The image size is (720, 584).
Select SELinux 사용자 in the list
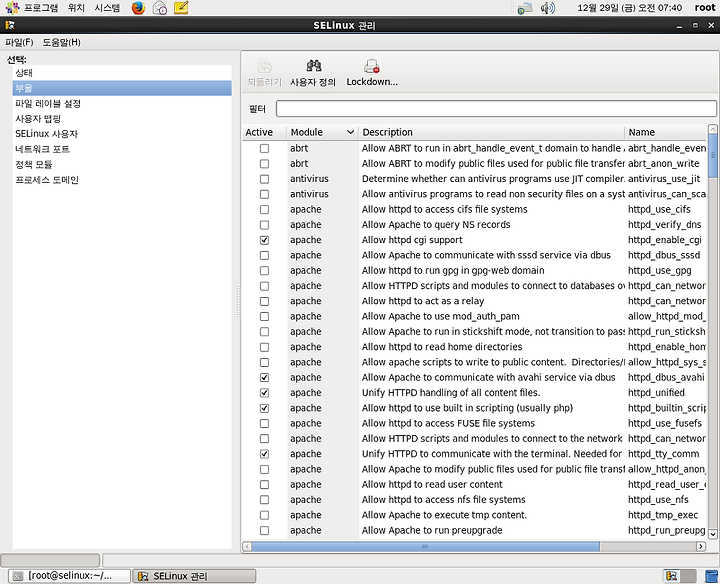click(x=122, y=134)
